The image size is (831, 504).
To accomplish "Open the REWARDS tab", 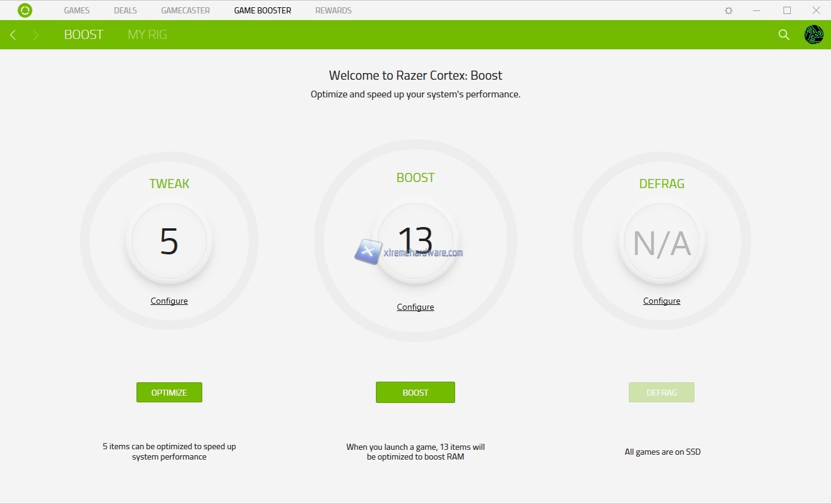I will pos(333,10).
